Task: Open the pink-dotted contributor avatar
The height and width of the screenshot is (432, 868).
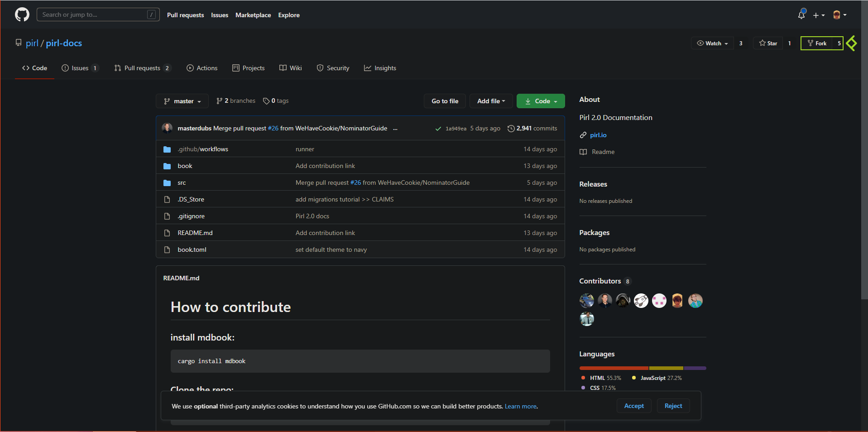Action: click(x=659, y=301)
